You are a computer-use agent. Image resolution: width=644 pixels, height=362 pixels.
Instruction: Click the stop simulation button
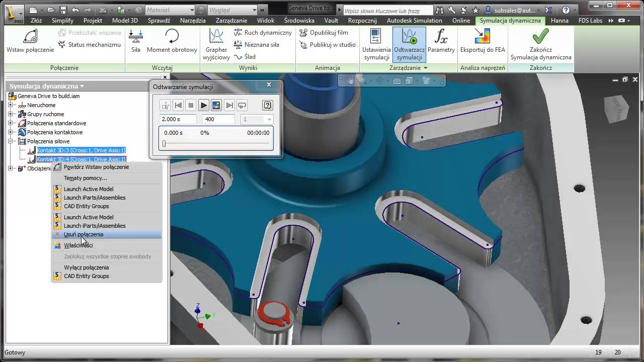pos(191,105)
